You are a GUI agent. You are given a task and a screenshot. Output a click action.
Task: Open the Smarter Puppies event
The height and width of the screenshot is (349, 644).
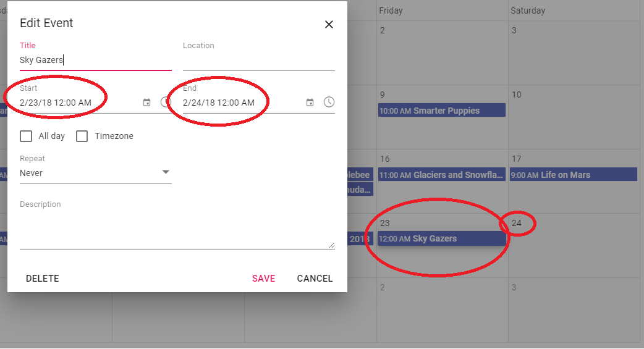click(441, 111)
